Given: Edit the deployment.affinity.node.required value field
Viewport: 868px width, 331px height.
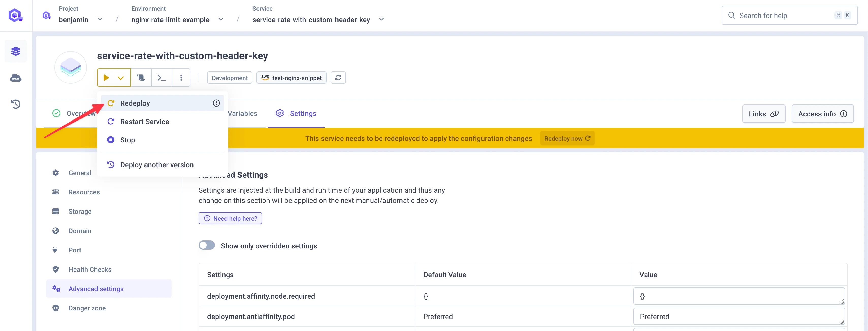Looking at the screenshot, I should (x=738, y=296).
